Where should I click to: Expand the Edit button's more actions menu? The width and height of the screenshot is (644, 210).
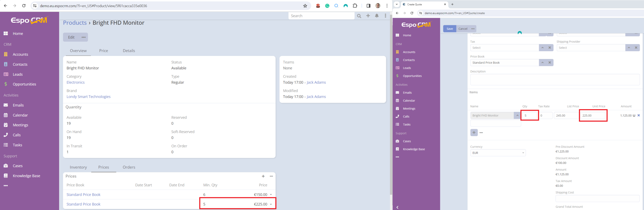pos(84,38)
